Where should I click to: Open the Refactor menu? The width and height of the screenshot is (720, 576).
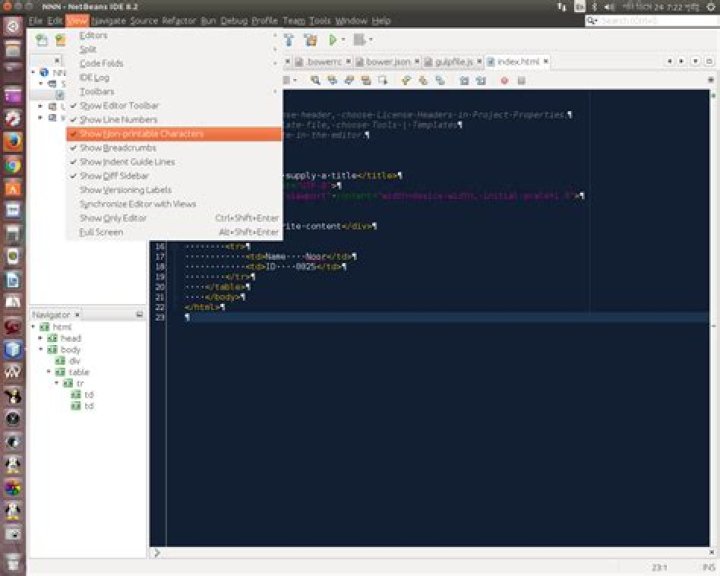pos(179,21)
